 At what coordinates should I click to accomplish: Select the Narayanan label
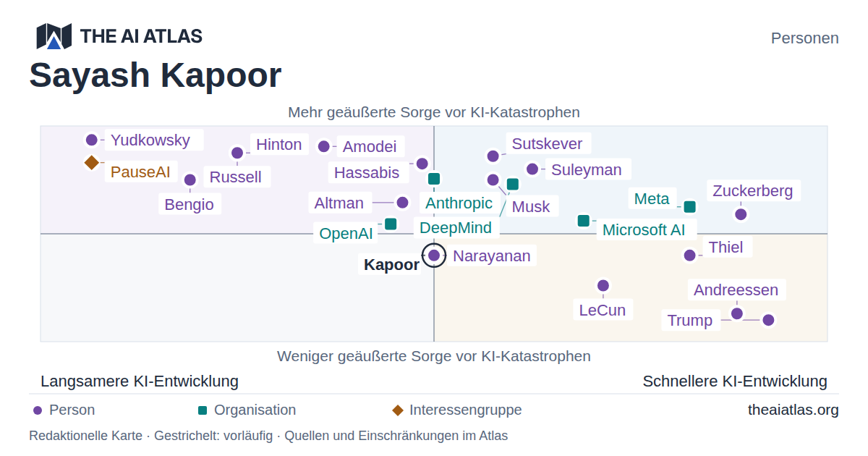(x=492, y=256)
